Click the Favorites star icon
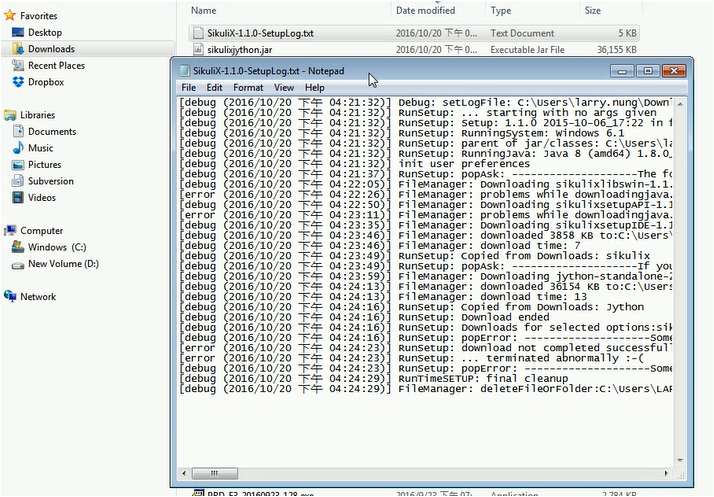 point(10,15)
